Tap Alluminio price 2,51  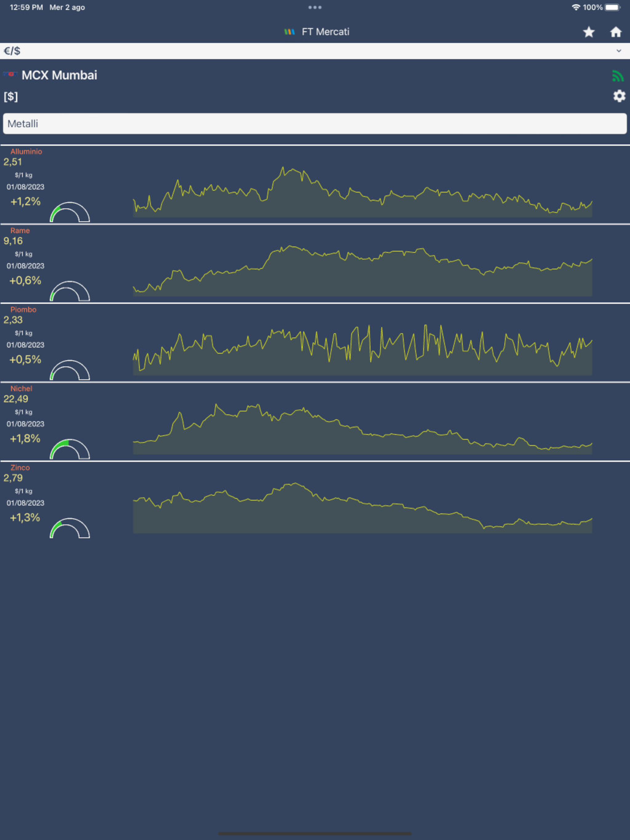pos(13,162)
